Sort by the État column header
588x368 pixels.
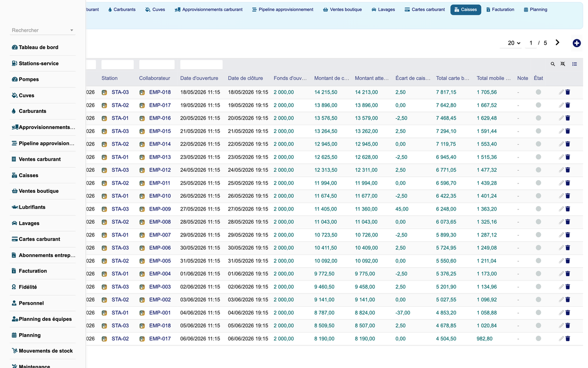pos(539,78)
